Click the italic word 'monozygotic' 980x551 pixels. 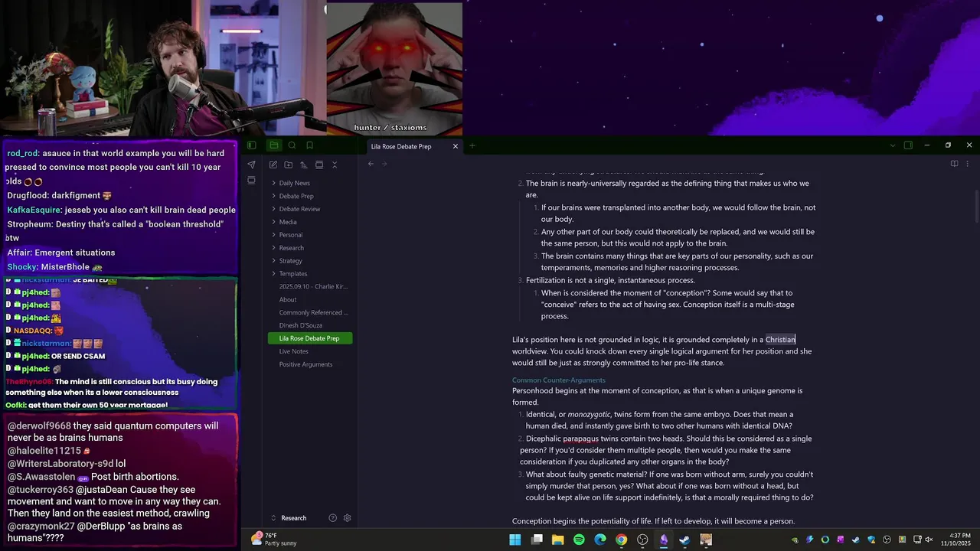coord(589,414)
